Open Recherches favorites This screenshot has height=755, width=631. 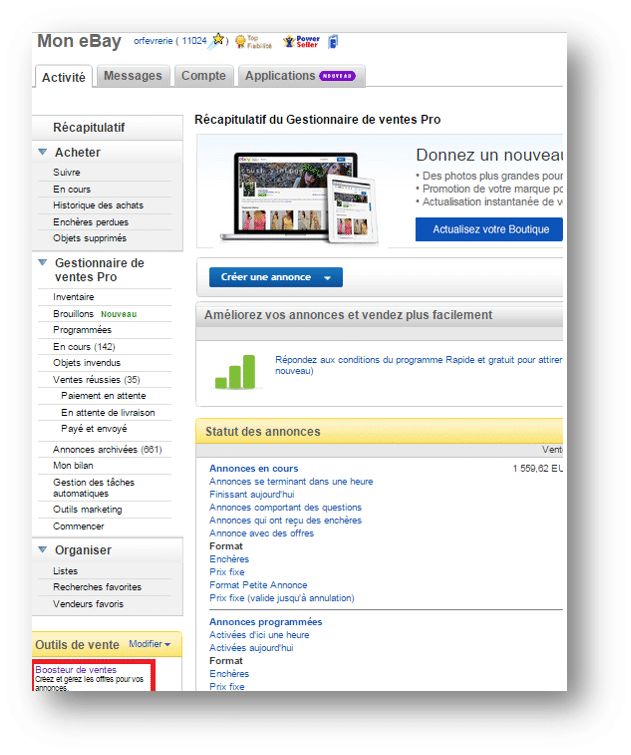[97, 587]
